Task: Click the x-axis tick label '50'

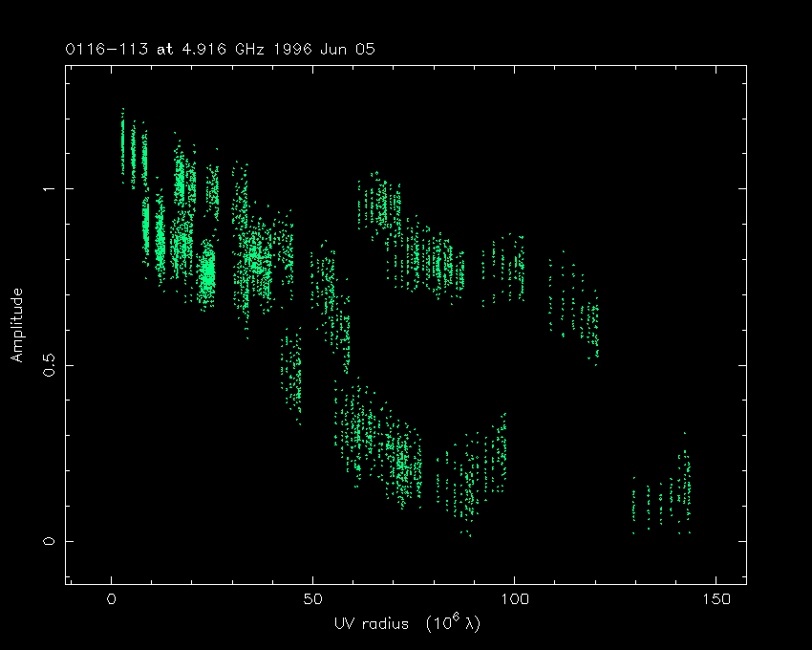Action: tap(313, 599)
